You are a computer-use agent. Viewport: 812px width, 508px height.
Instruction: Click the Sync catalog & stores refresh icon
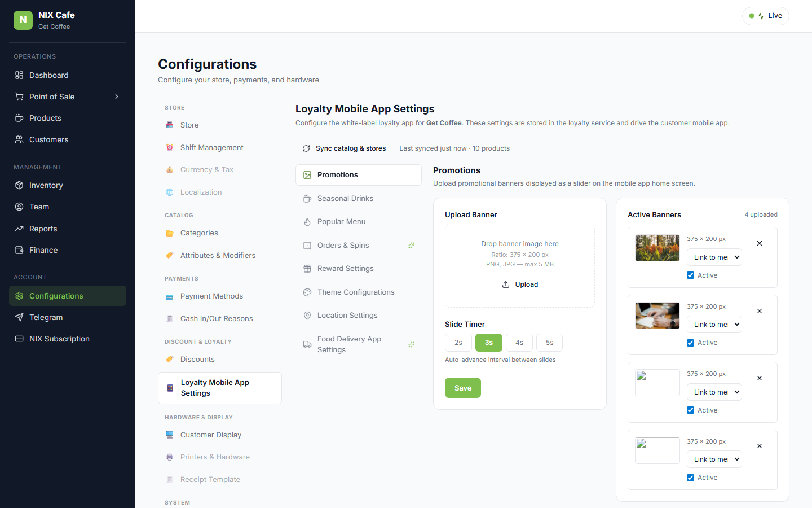[306, 148]
